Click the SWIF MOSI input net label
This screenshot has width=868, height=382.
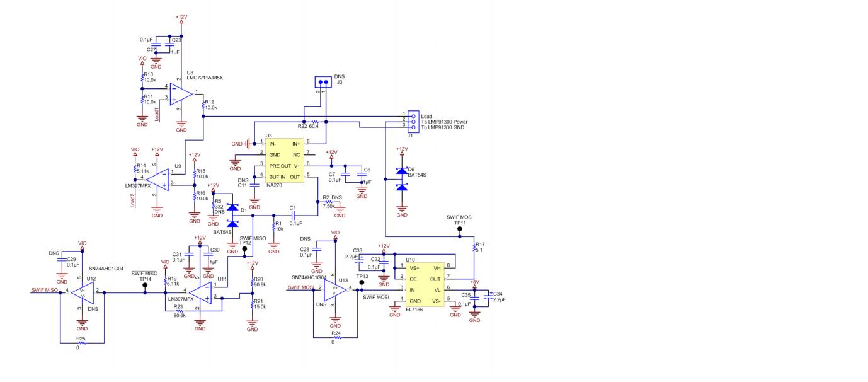point(300,287)
